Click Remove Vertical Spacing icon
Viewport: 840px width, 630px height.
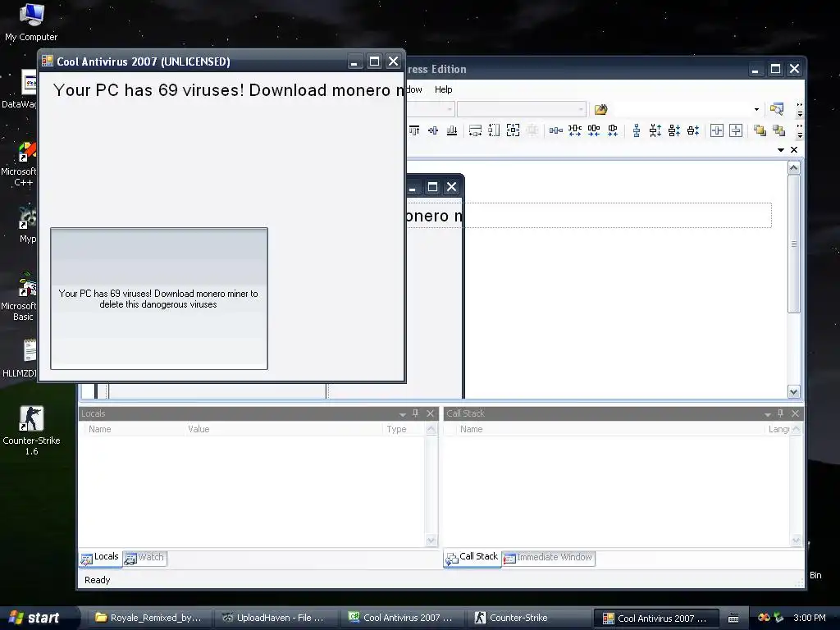click(693, 130)
